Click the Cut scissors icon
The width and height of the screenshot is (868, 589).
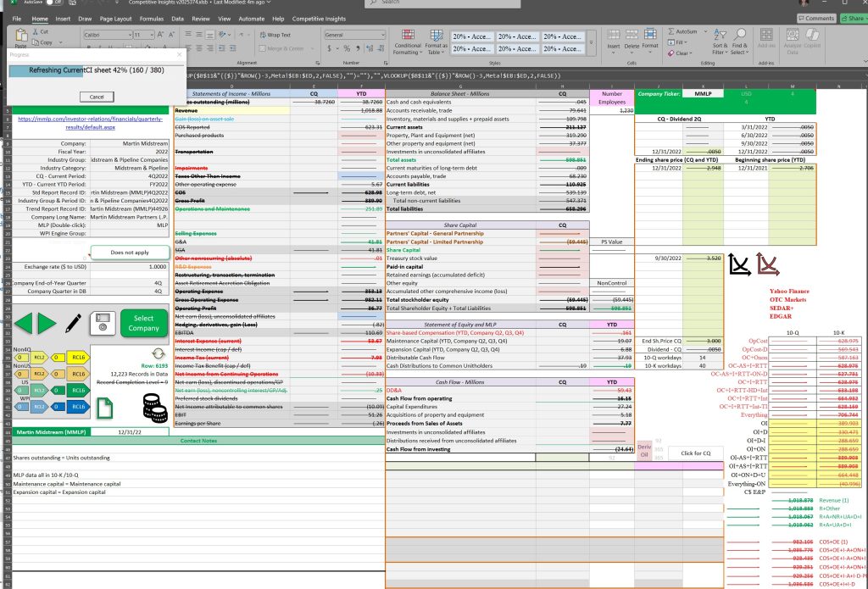tap(35, 31)
